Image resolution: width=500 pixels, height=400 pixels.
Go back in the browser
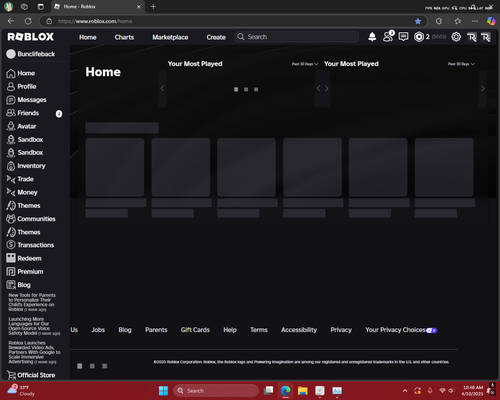[11, 21]
